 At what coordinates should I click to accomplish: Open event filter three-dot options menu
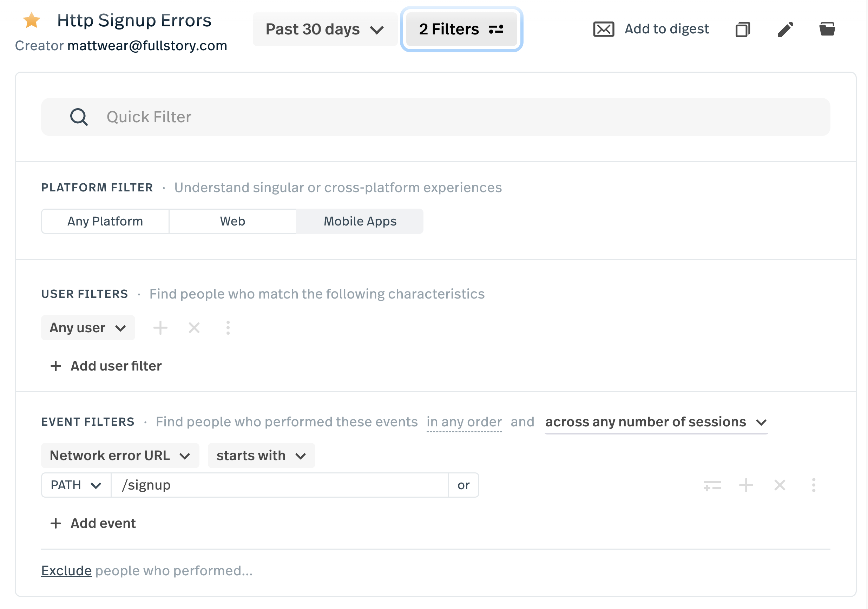tap(814, 485)
